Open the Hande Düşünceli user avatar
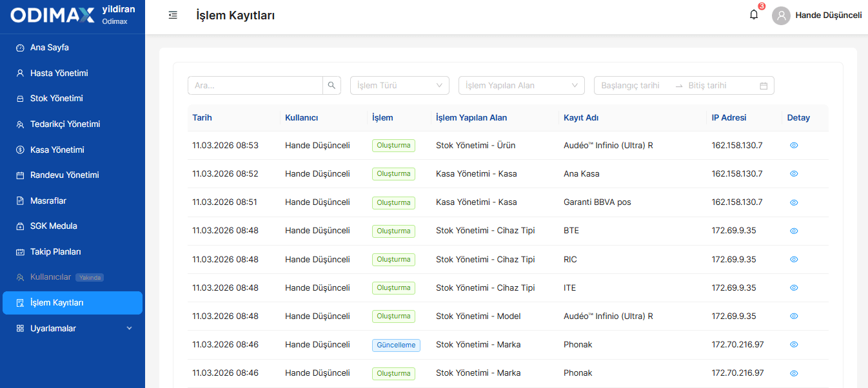The image size is (868, 388). [x=781, y=15]
